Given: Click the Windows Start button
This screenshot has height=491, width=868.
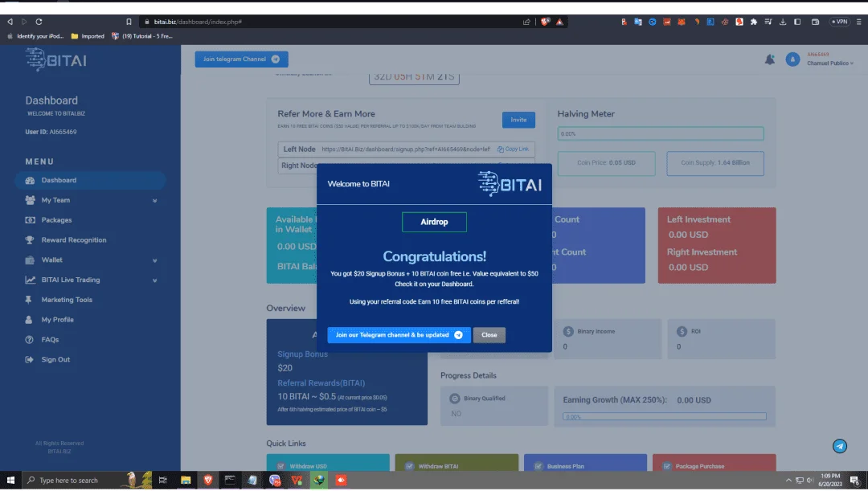Looking at the screenshot, I should [10, 480].
